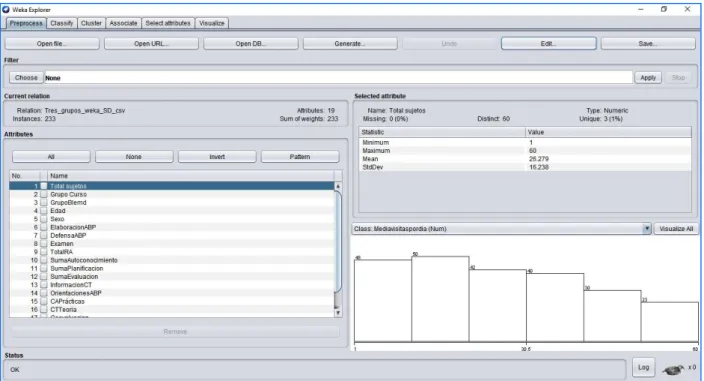Click the Edit button

(x=549, y=44)
